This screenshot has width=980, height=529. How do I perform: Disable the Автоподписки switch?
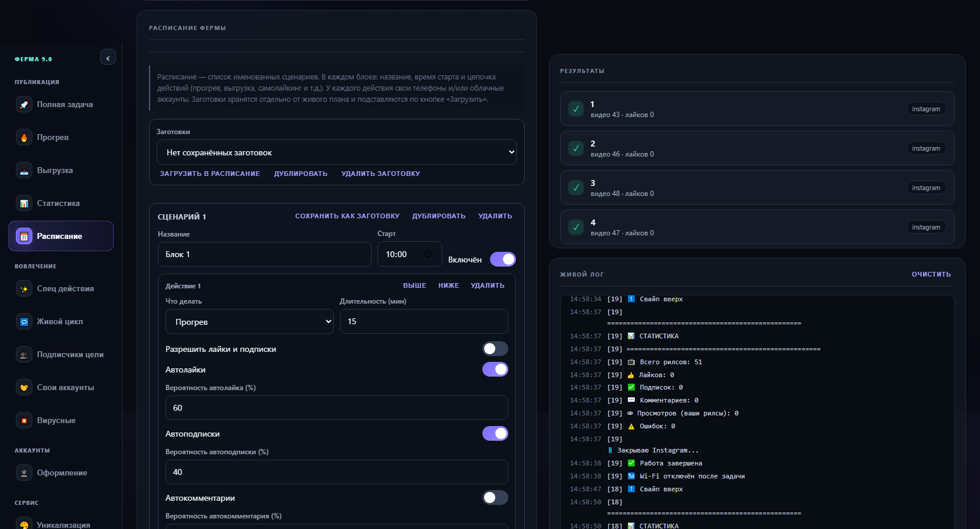coord(495,434)
